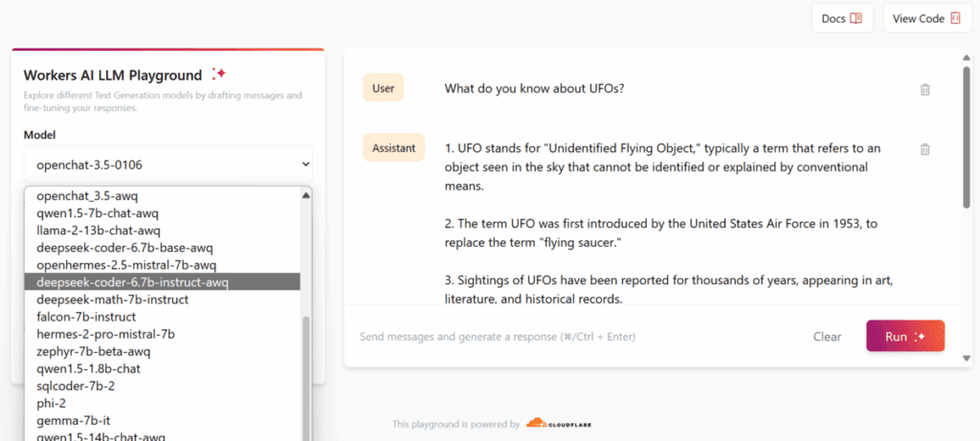Click the user message text about UFOs
Image resolution: width=980 pixels, height=441 pixels.
(534, 89)
